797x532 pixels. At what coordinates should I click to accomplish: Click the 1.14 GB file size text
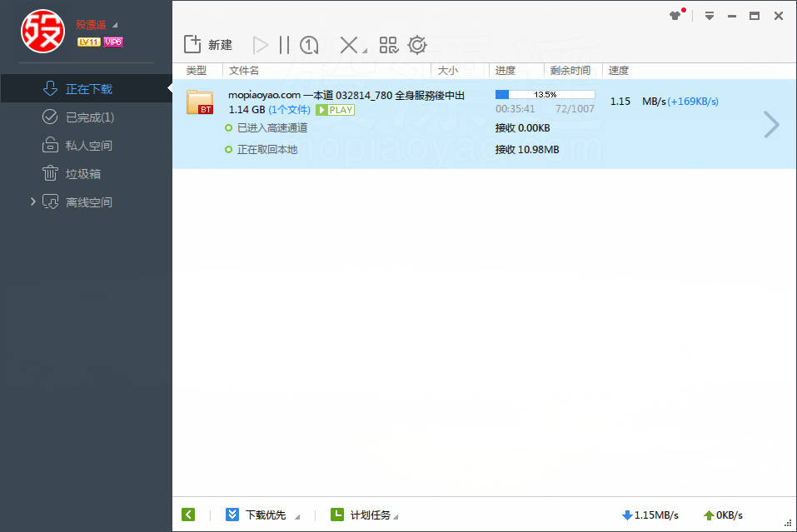247,110
